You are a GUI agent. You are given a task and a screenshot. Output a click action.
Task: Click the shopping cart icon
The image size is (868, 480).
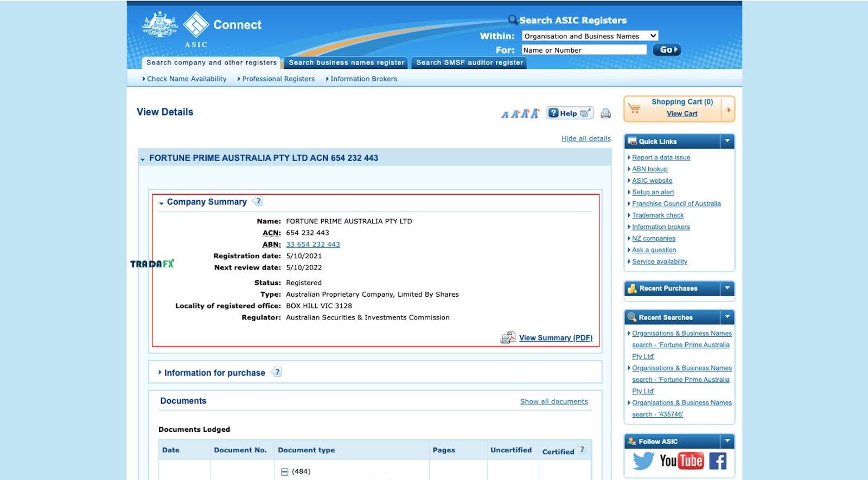[x=635, y=108]
